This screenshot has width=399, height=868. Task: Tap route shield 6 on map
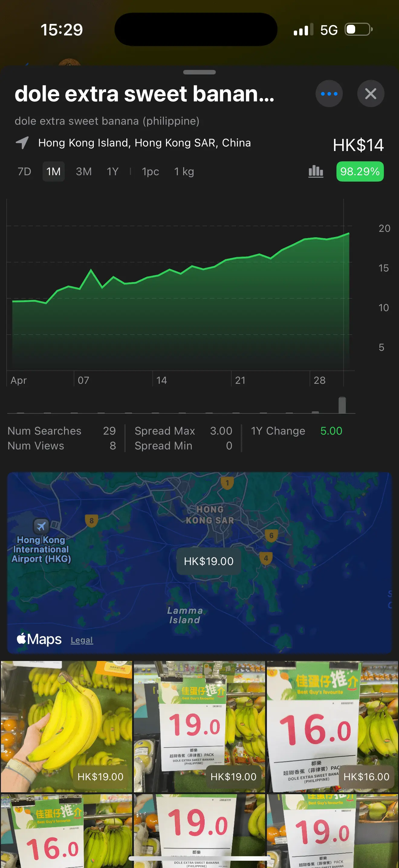pos(271,536)
